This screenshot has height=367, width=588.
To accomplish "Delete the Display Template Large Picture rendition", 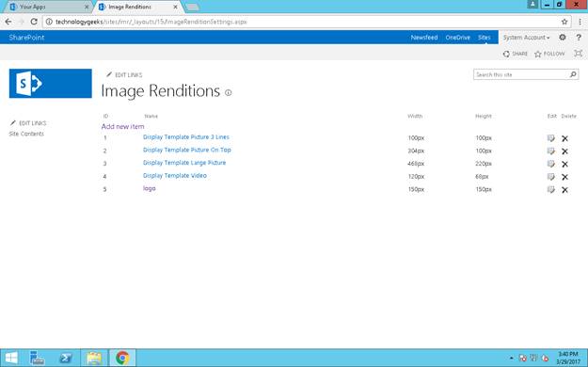I will coord(564,164).
